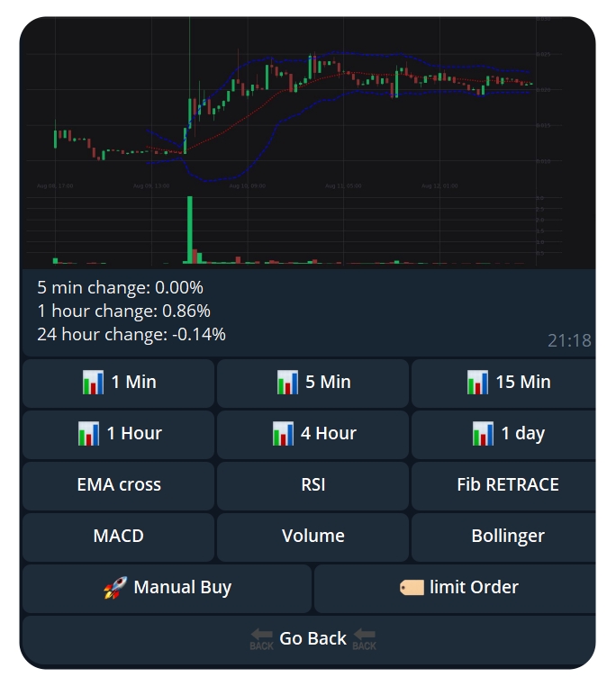
Task: Display the MACD indicator
Action: point(119,537)
